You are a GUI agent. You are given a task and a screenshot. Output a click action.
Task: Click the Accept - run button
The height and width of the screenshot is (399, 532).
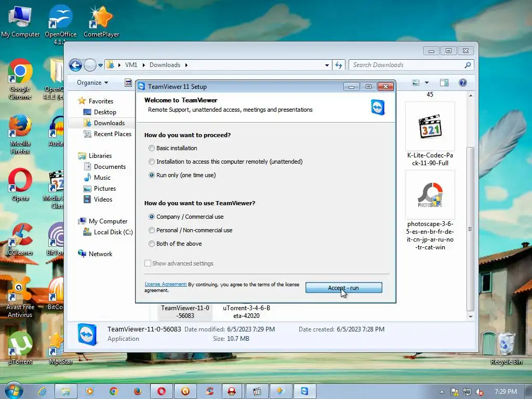click(x=344, y=288)
